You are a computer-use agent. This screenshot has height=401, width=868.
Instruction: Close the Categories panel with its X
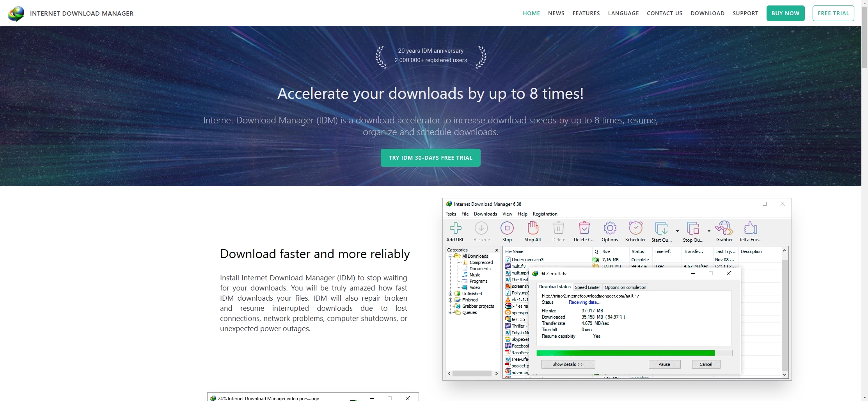click(497, 250)
